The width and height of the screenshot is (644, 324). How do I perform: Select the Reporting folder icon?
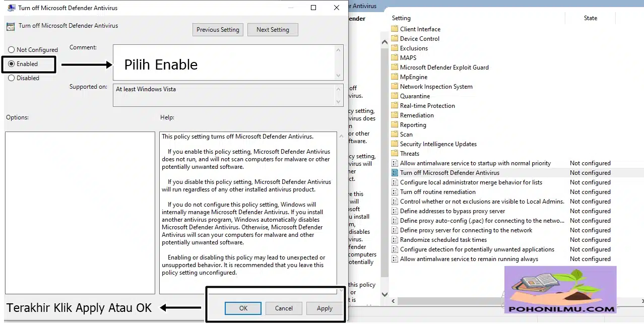coord(395,124)
